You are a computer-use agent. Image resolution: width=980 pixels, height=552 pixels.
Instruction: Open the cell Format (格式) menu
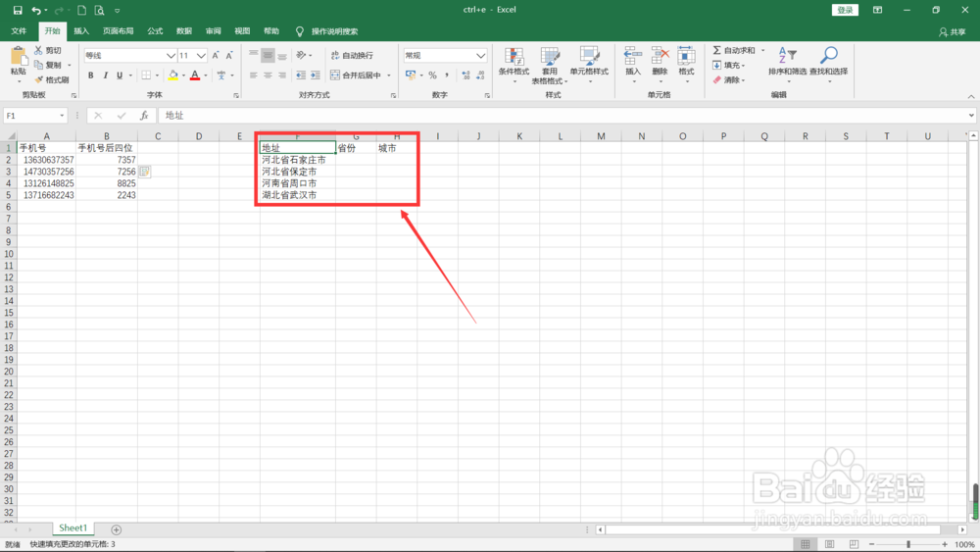coord(686,64)
